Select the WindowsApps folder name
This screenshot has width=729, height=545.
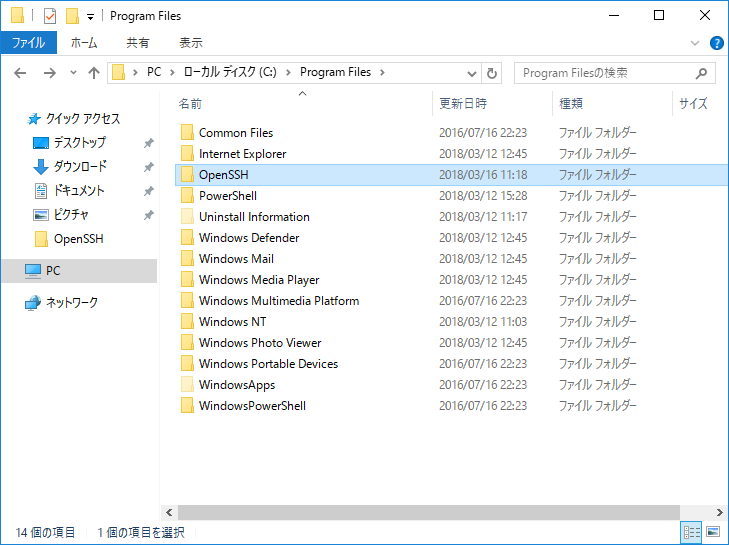tap(237, 385)
